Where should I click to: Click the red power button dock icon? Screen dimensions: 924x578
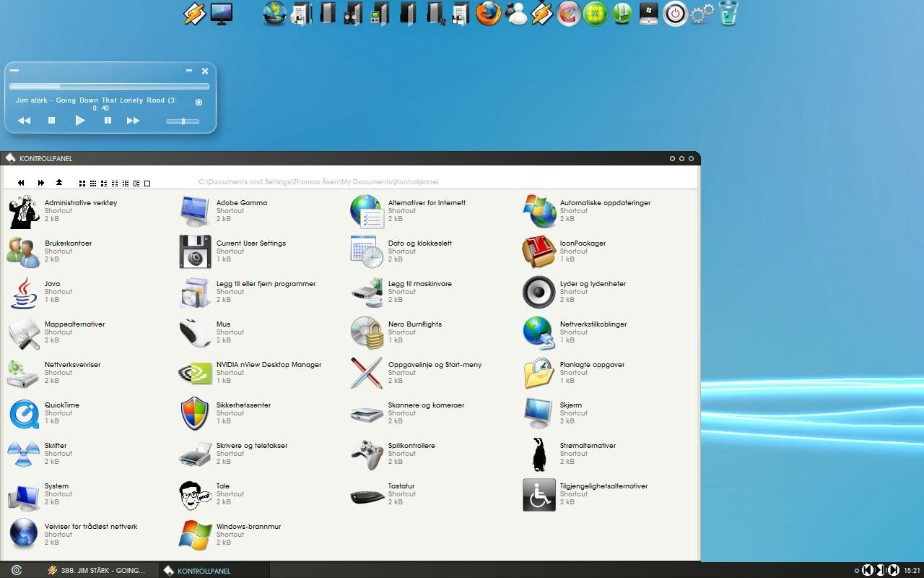[x=675, y=14]
